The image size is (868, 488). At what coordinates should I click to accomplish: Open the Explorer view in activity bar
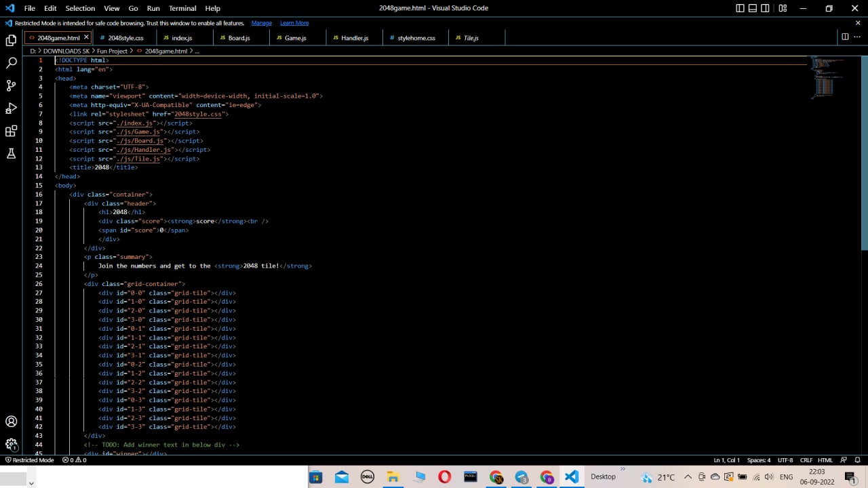click(11, 41)
